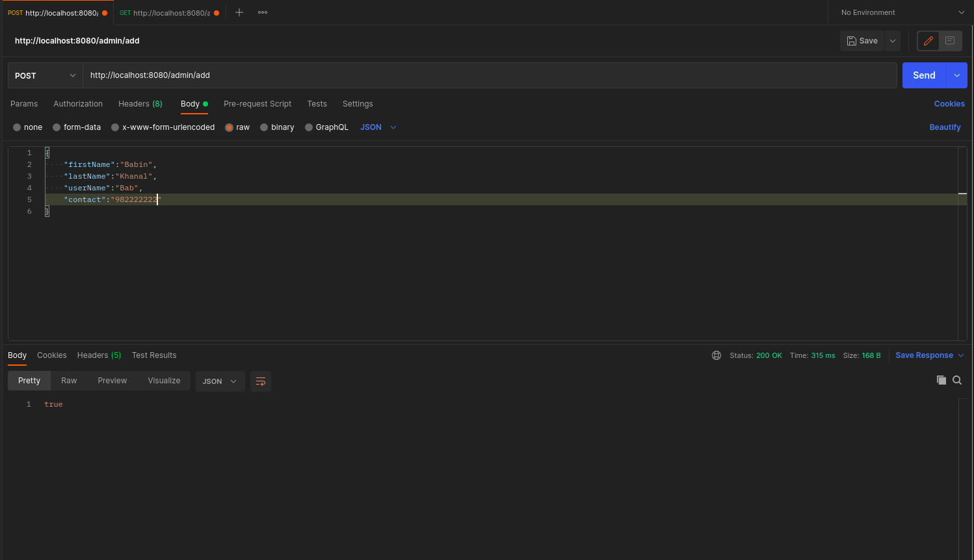Open the response JSON format dropdown
Viewport: 974px width, 560px height.
point(220,381)
